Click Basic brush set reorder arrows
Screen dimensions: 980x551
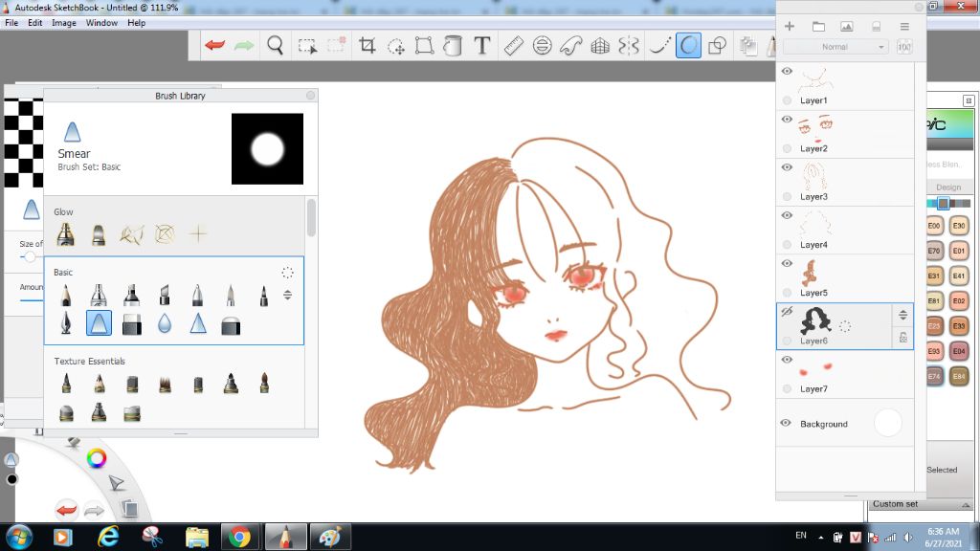287,295
